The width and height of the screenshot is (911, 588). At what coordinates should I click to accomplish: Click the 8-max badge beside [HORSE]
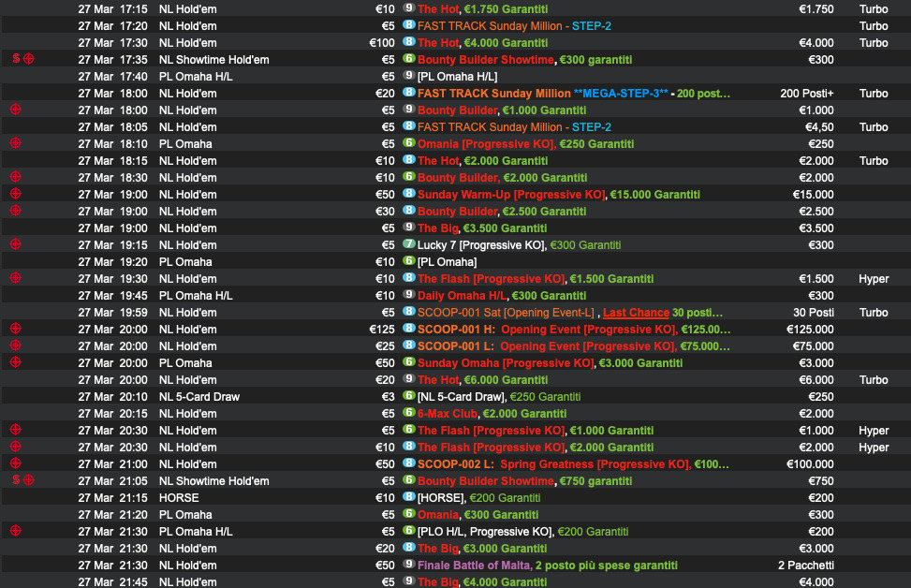pyautogui.click(x=409, y=497)
